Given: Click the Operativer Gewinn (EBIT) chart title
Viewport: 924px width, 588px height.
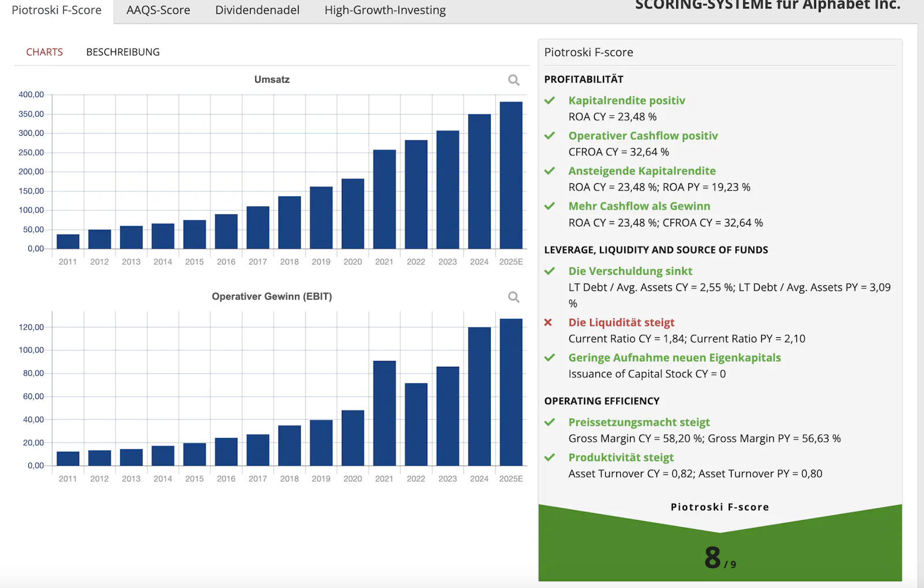Looking at the screenshot, I should click(272, 297).
